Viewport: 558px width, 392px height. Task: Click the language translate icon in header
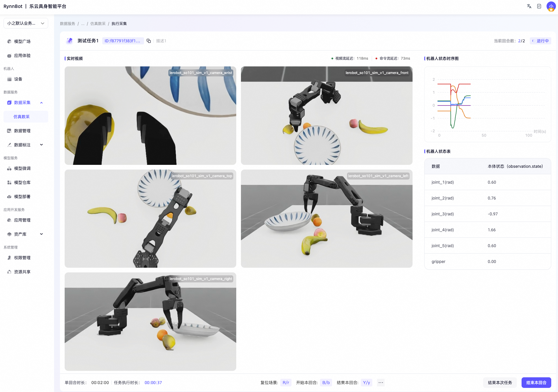[x=529, y=6]
